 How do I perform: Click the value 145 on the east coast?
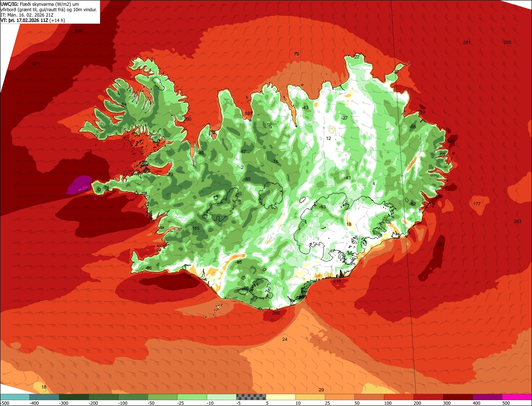451,142
